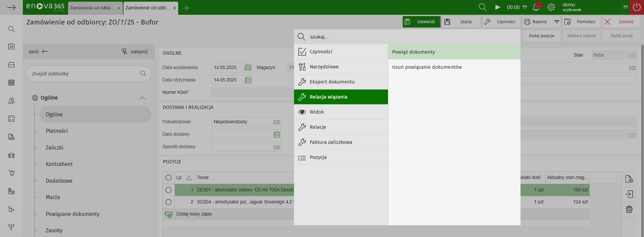Toggle select-all circle in table header
Screen dimensions: 644x237
(168, 178)
